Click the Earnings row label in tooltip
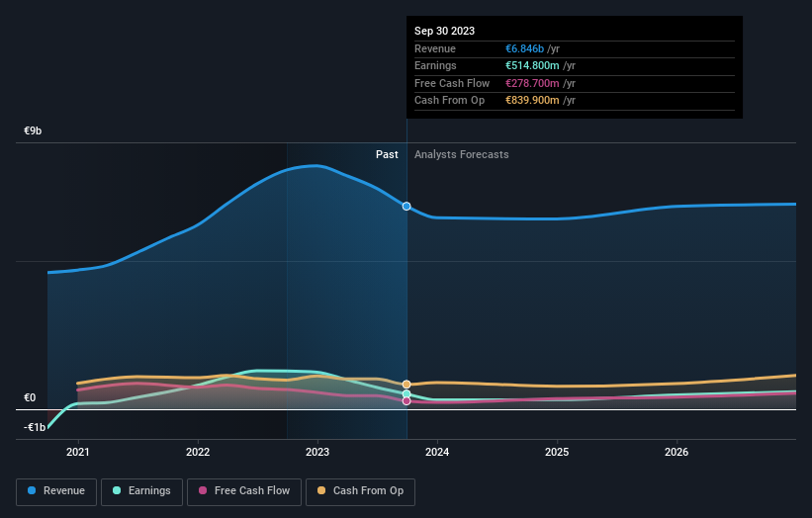The height and width of the screenshot is (518, 812). (x=435, y=65)
